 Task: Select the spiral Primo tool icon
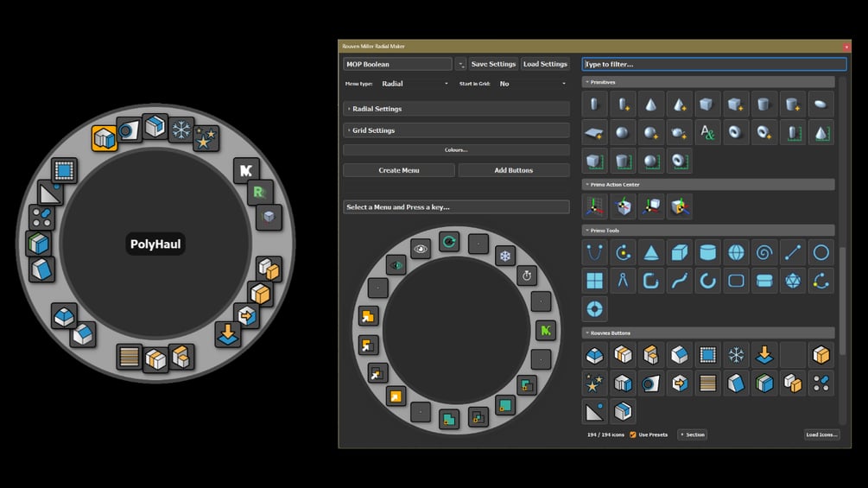pos(764,253)
